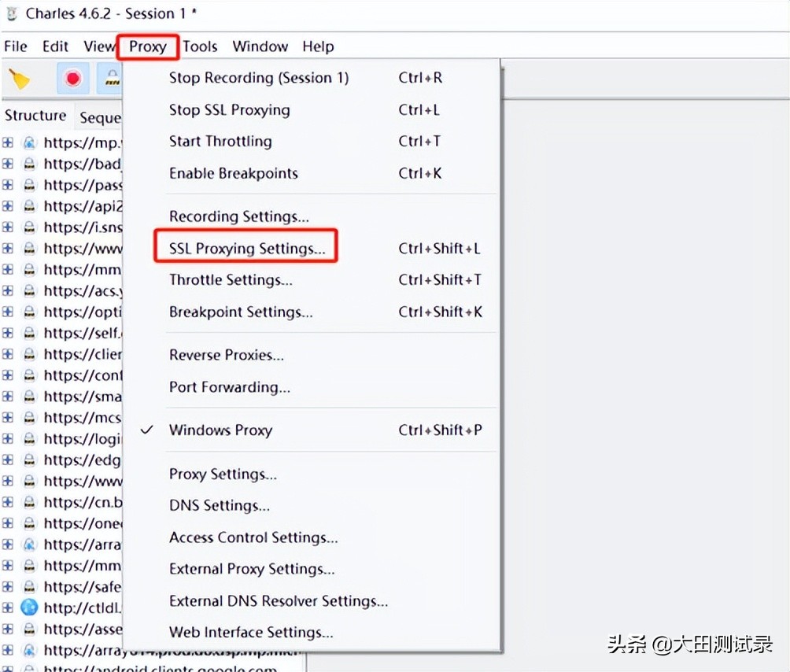This screenshot has height=672, width=790.
Task: Click the lock icon beside https://clier
Action: 30,354
